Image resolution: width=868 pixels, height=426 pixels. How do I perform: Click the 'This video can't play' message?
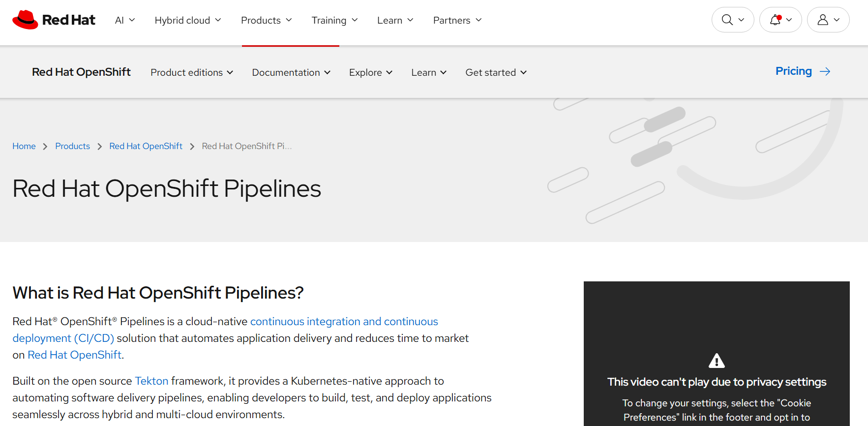(717, 382)
